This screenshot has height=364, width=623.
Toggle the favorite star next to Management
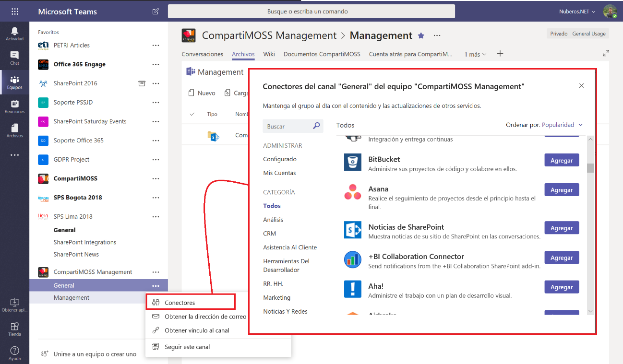pos(421,35)
